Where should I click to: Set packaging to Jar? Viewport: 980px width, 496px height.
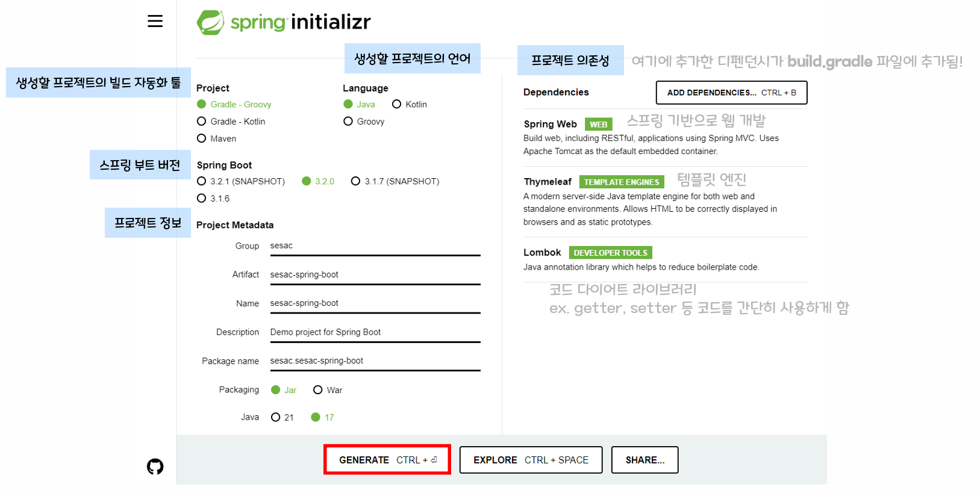(x=284, y=390)
